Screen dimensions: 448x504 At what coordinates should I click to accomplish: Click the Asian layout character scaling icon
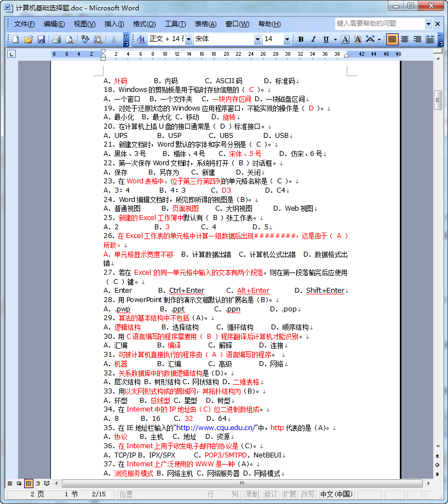coord(370,39)
